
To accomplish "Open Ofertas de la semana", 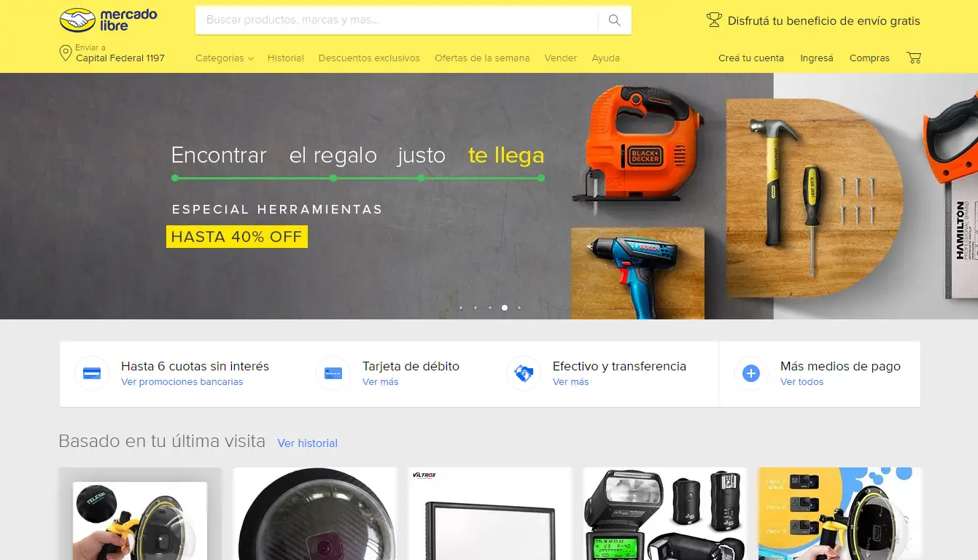I will 482,58.
